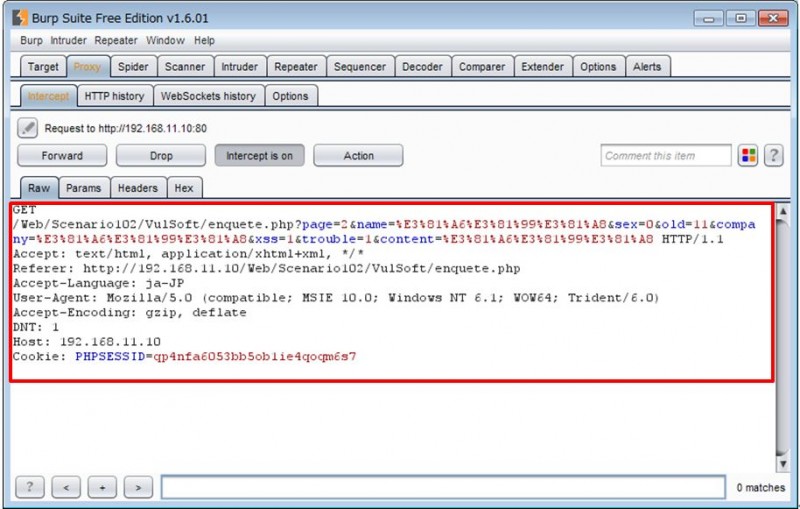Open the WebSockets history sub-tab
This screenshot has width=800, height=509.
(208, 96)
